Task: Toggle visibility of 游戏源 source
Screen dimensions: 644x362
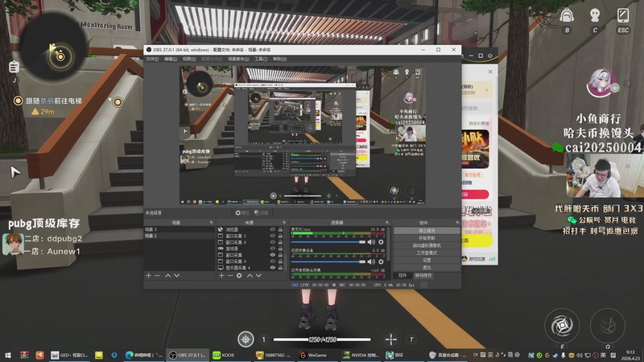Action: pyautogui.click(x=272, y=249)
